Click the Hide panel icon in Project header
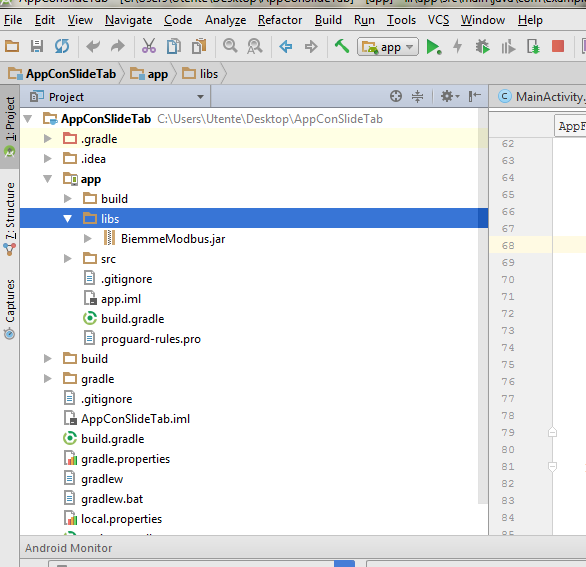Viewport: 586px width, 567px height. click(x=475, y=96)
